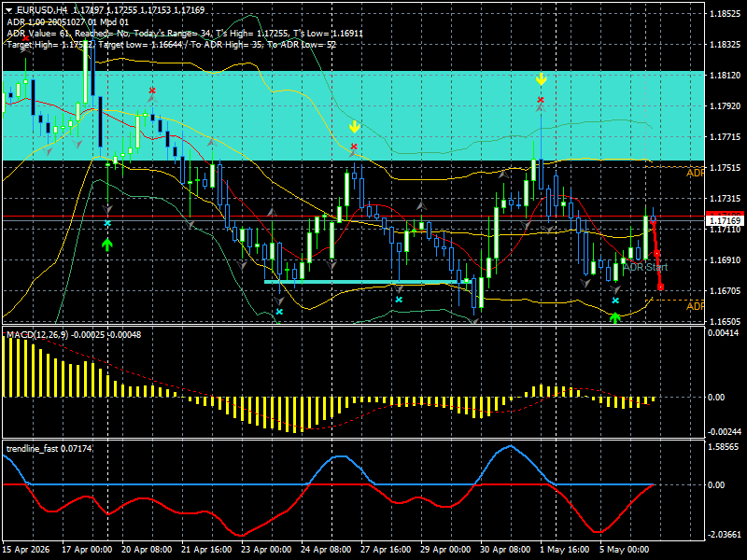Select the cyan X marker at 23 Apr low
Viewport: 747px width, 560px height.
point(279,312)
